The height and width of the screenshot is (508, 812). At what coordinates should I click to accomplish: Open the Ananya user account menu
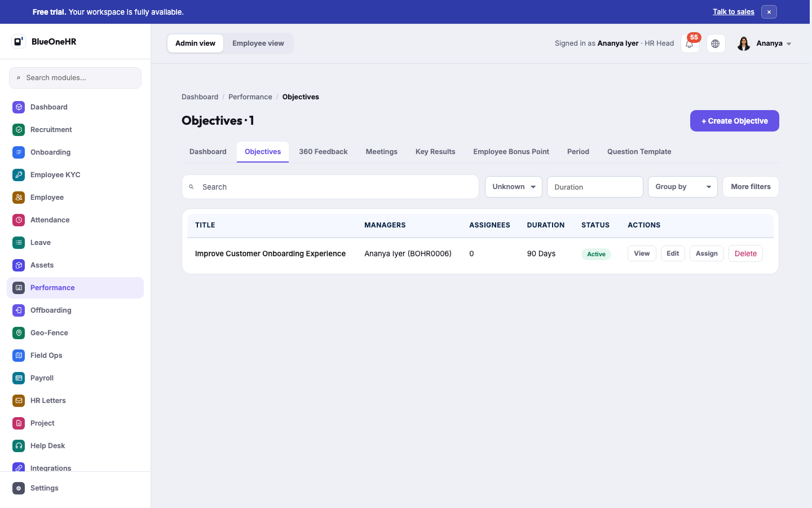[x=765, y=43]
